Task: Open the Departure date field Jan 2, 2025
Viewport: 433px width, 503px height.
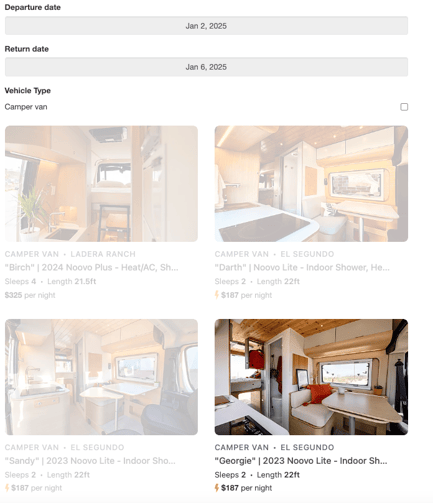Action: point(206,26)
